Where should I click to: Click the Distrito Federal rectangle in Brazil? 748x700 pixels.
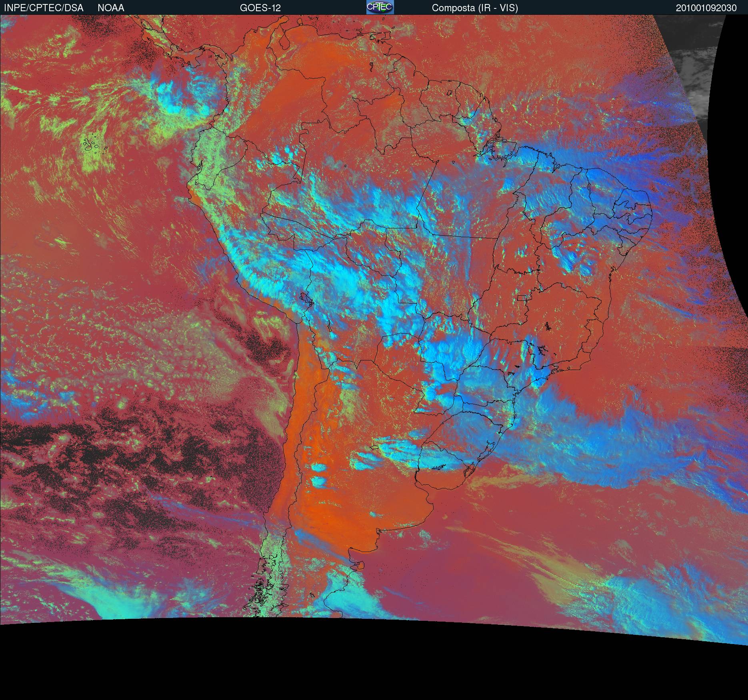point(522,298)
